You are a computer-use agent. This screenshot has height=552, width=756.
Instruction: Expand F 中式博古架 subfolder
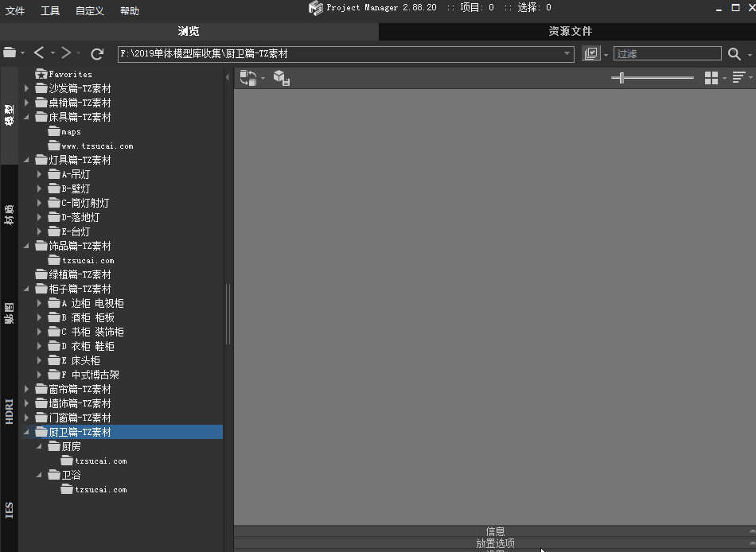coord(40,374)
